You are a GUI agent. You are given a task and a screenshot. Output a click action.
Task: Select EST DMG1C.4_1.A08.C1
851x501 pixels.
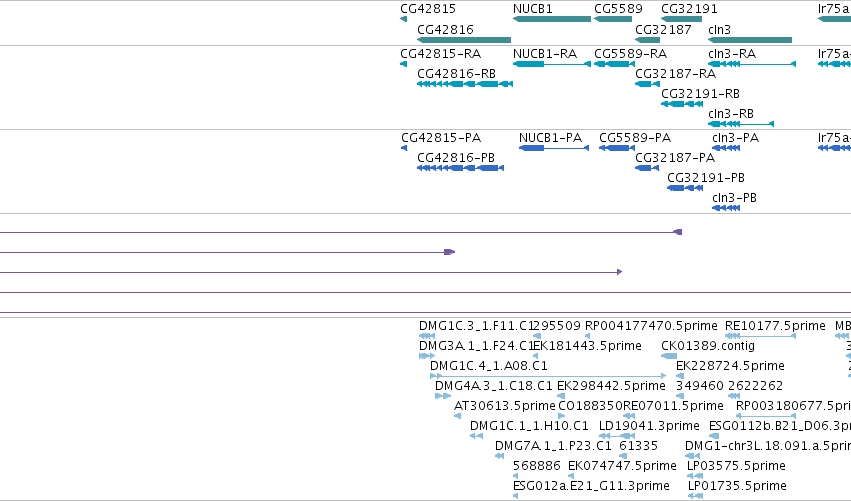pos(488,366)
